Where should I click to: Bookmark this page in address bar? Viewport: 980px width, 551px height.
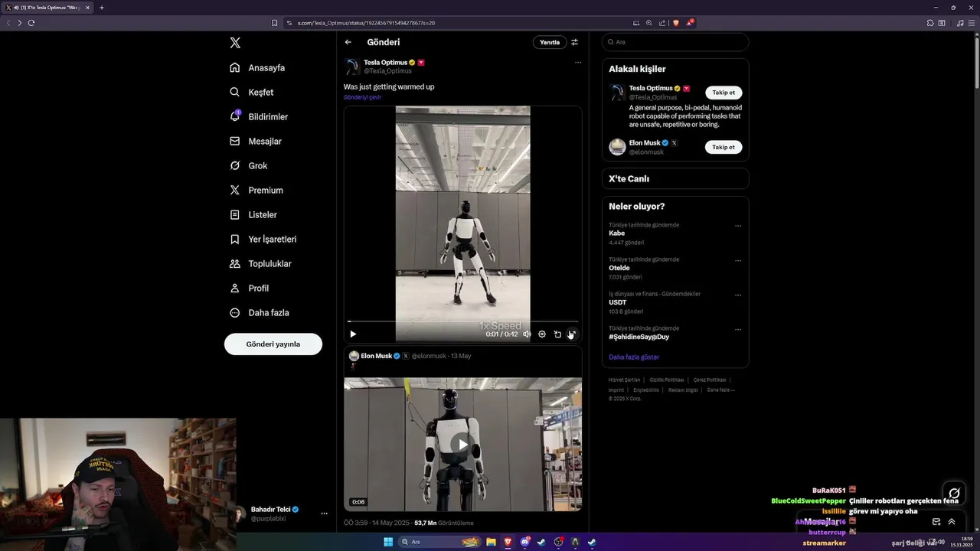(x=275, y=23)
